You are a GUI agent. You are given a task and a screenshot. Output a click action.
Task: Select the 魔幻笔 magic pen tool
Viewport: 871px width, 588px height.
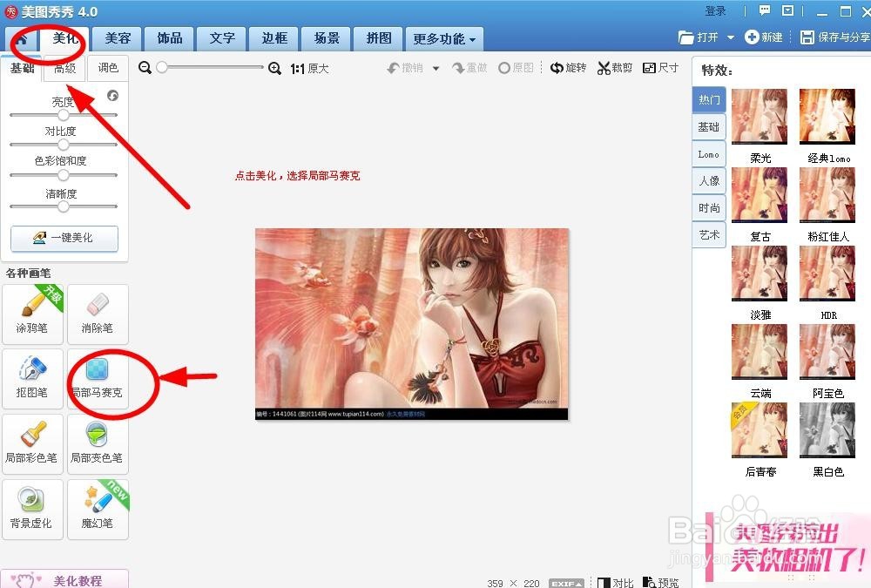[x=98, y=509]
